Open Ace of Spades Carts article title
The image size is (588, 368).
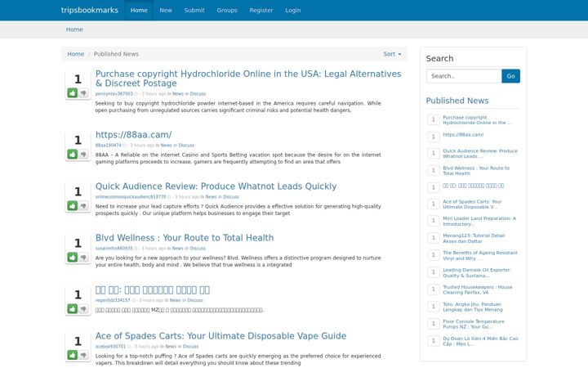tap(220, 336)
